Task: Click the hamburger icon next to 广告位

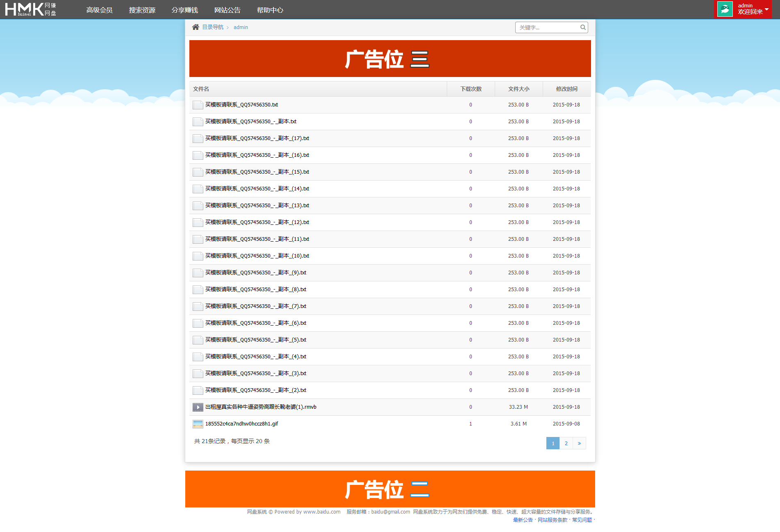Action: 420,59
